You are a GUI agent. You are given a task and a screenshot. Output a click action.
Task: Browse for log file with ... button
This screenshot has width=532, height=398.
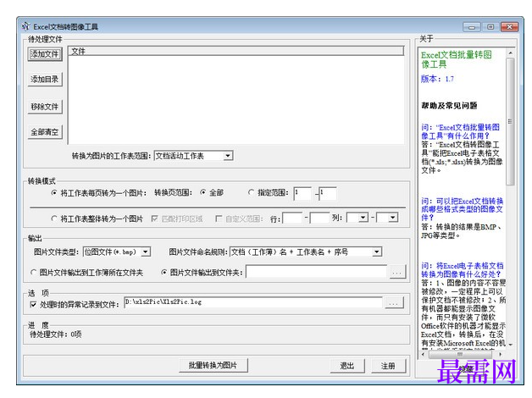click(x=394, y=302)
